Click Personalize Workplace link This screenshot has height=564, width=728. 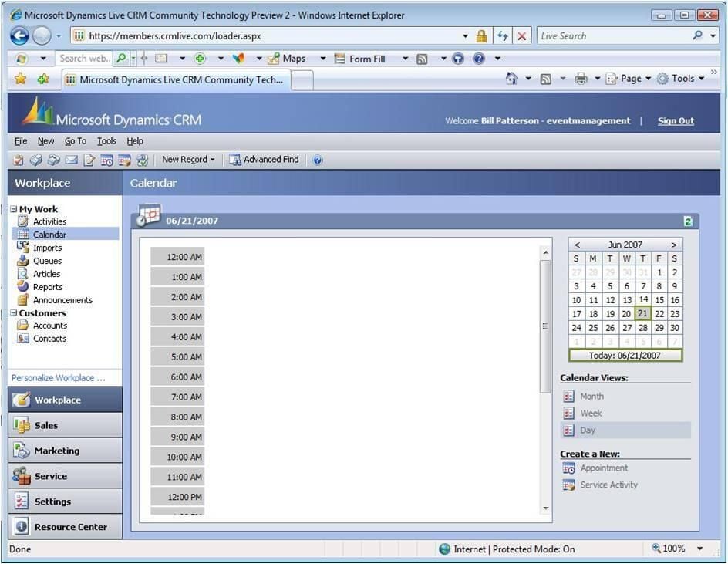coord(59,378)
